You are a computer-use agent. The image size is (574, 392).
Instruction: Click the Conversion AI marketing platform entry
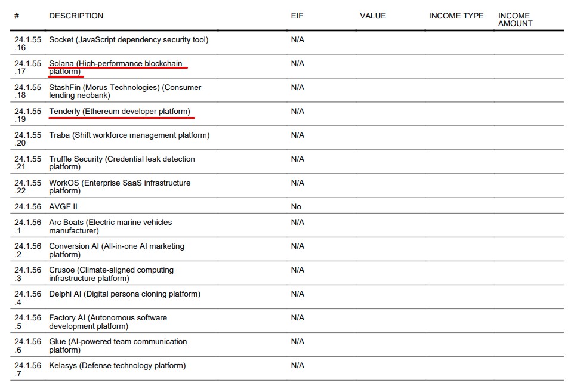tap(116, 250)
